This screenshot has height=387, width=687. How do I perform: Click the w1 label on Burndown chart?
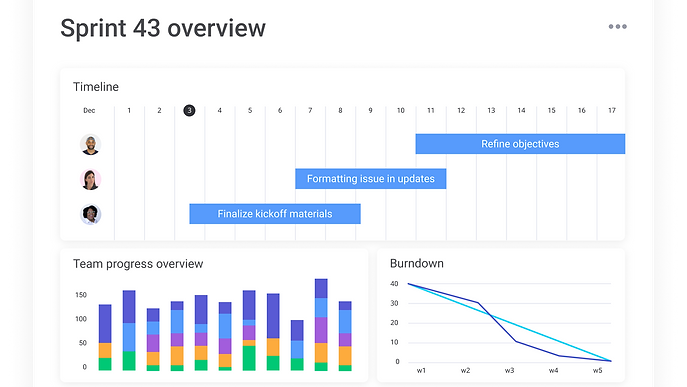click(421, 370)
